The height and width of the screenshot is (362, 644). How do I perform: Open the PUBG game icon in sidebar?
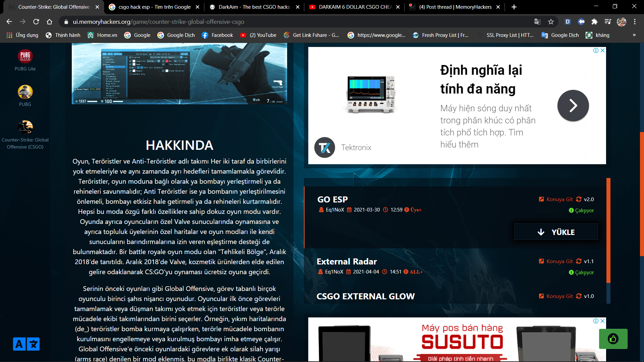pos(25,92)
